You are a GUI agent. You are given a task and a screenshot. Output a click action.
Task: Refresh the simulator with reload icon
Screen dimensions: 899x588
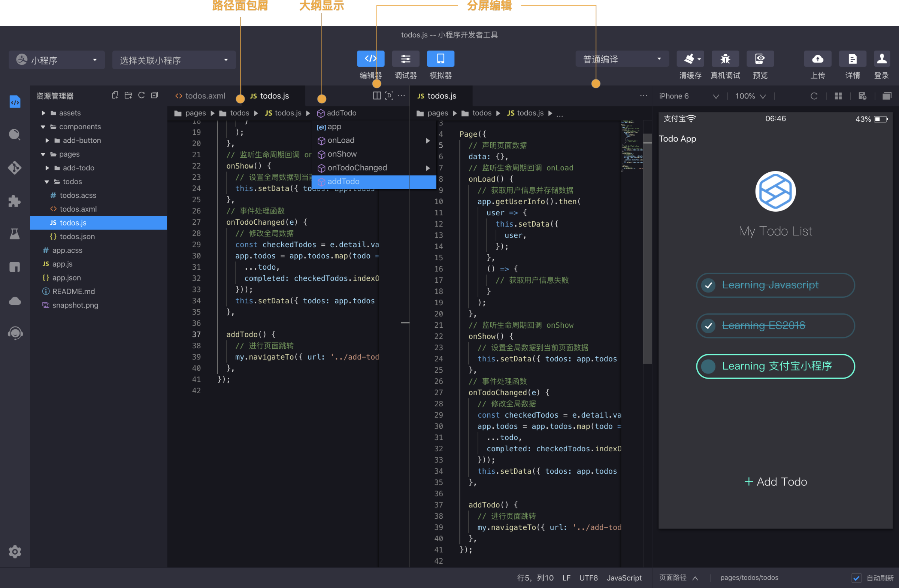(814, 96)
